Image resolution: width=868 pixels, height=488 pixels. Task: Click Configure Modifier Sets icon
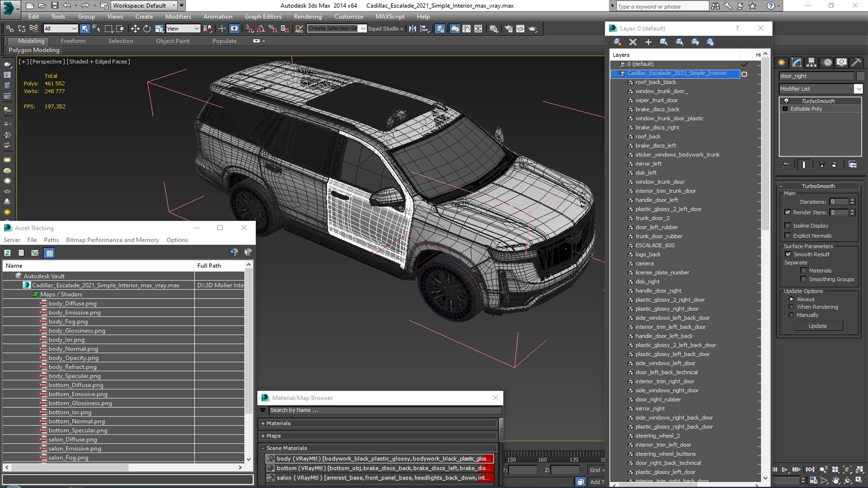pyautogui.click(x=853, y=164)
